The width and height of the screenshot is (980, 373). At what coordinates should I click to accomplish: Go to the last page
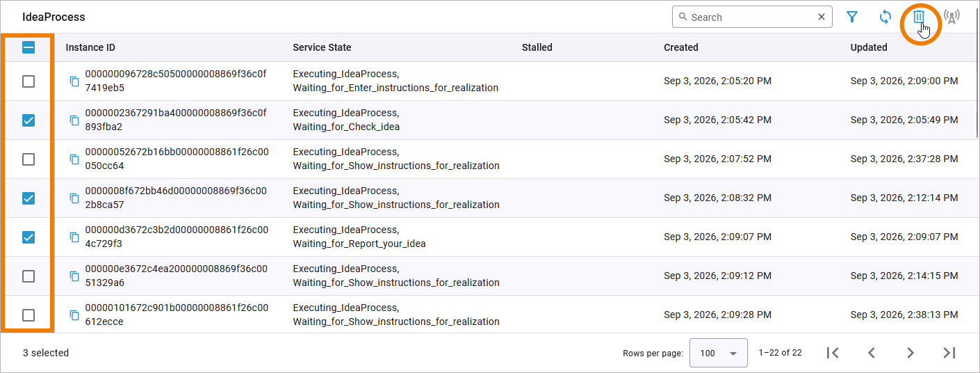pos(949,353)
